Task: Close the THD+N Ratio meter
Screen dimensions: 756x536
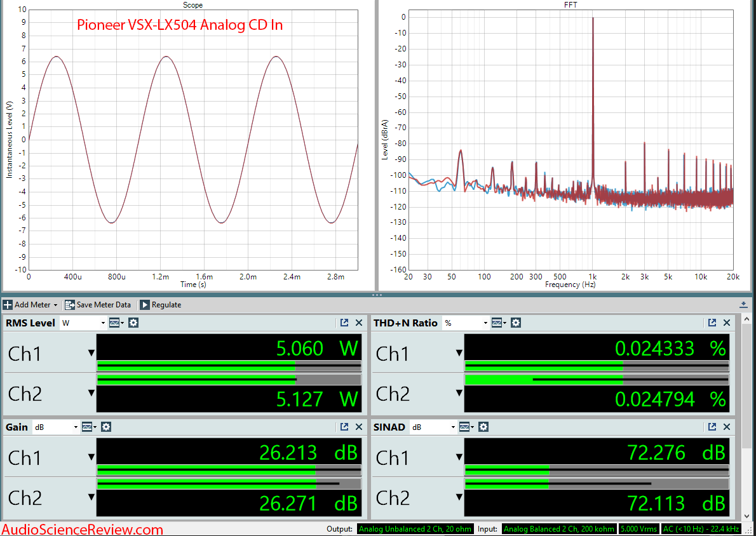Action: point(727,323)
